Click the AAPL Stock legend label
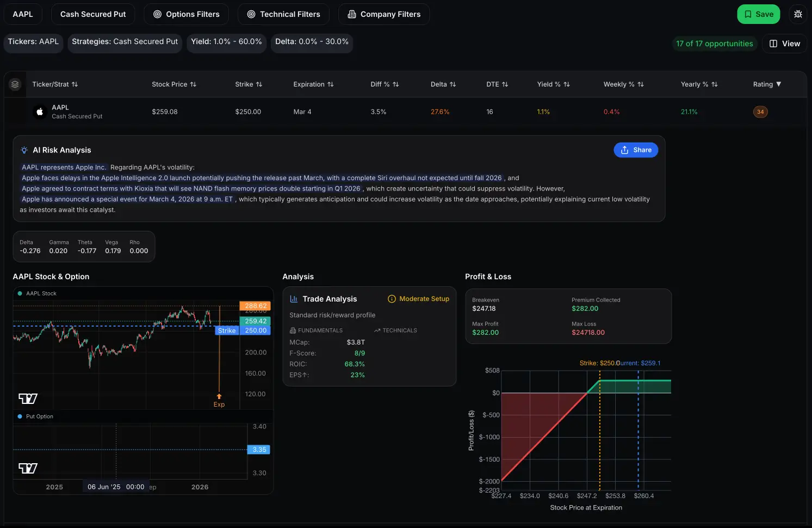 point(41,293)
